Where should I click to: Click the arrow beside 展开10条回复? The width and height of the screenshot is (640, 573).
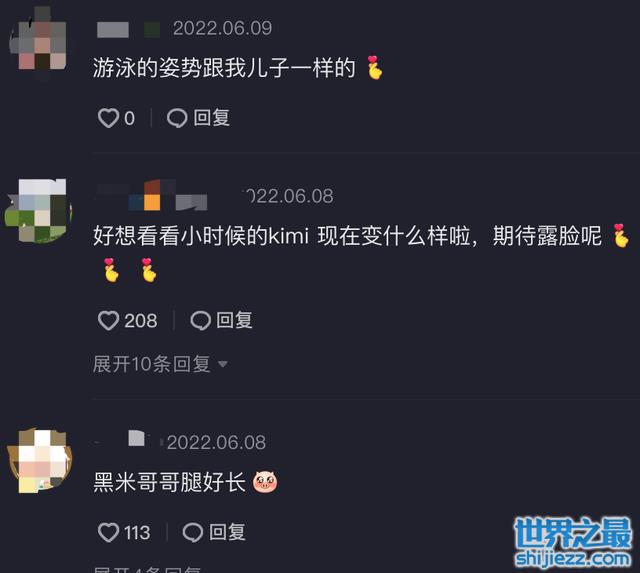point(222,364)
